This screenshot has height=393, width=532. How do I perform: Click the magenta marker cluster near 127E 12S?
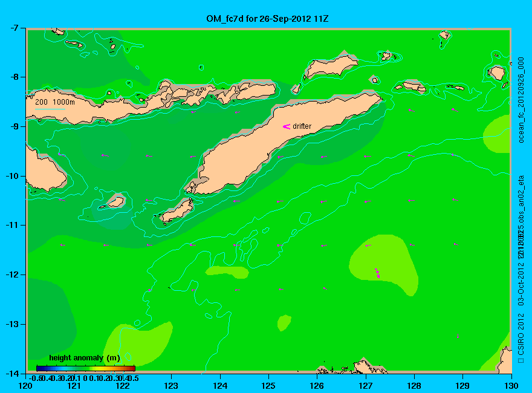(377, 273)
